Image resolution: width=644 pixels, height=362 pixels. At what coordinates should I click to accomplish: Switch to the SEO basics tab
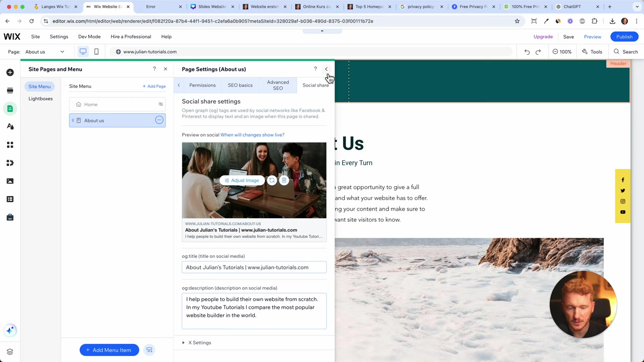pyautogui.click(x=240, y=85)
